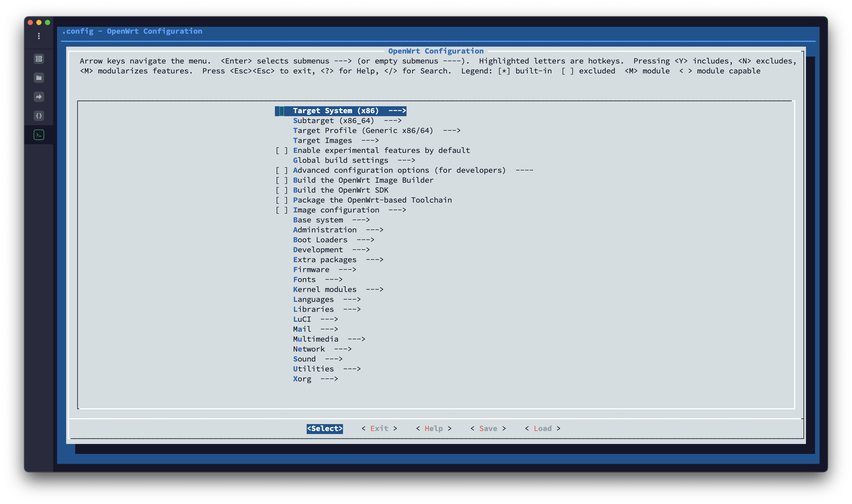Viewport: 852px width, 504px height.
Task: Click the highlighted Select button
Action: tap(324, 429)
